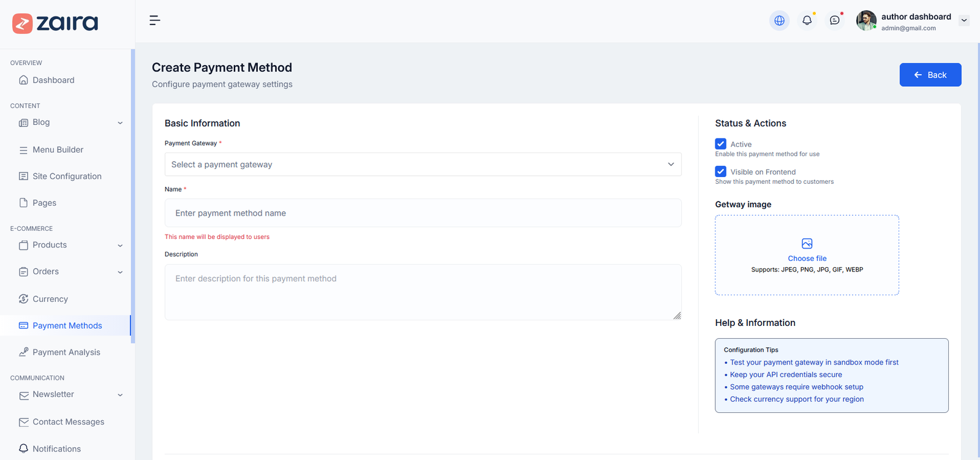Click the globe language icon in header

pos(779,20)
